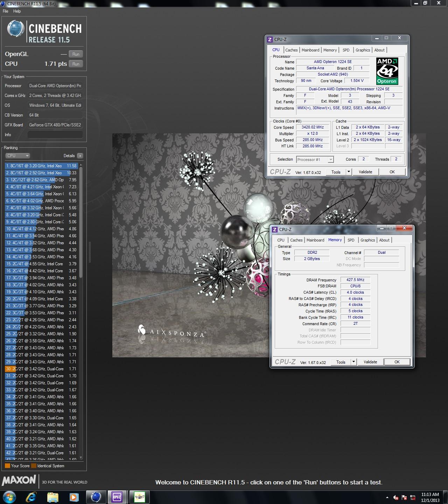Click the network tray icon
The height and width of the screenshot is (504, 448).
click(413, 497)
